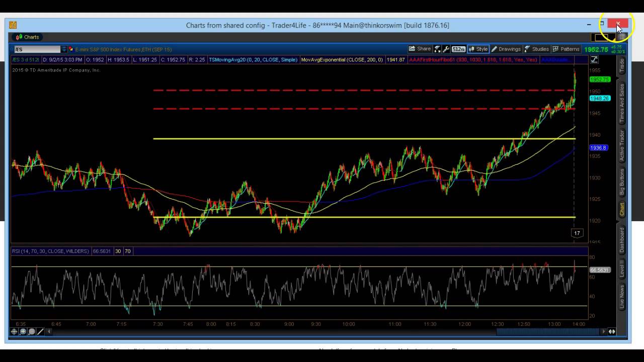
Task: Expand the symbol dropdown arrow beside /ES
Action: [x=64, y=49]
